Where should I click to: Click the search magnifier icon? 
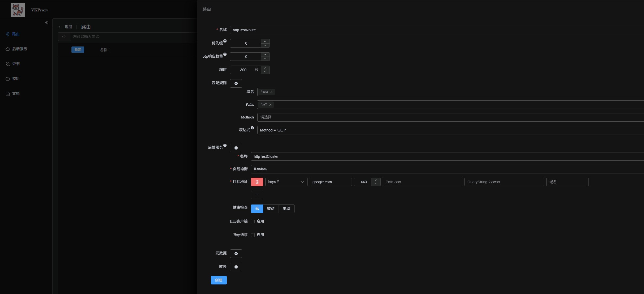[64, 37]
